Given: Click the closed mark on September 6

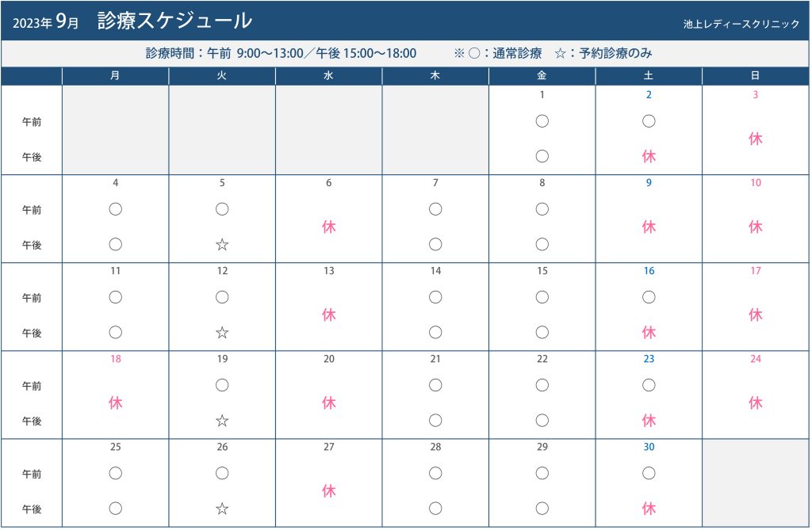Looking at the screenshot, I should point(329,227).
